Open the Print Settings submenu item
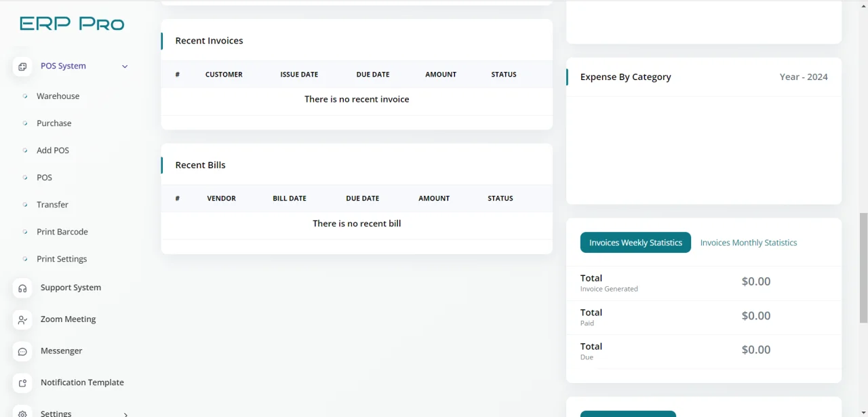The image size is (868, 417). (62, 259)
